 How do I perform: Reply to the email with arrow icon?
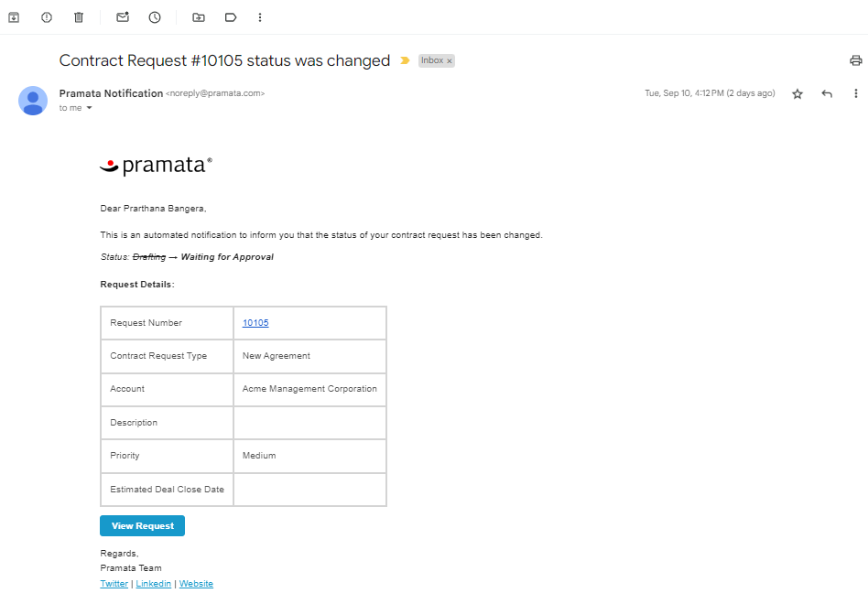827,94
